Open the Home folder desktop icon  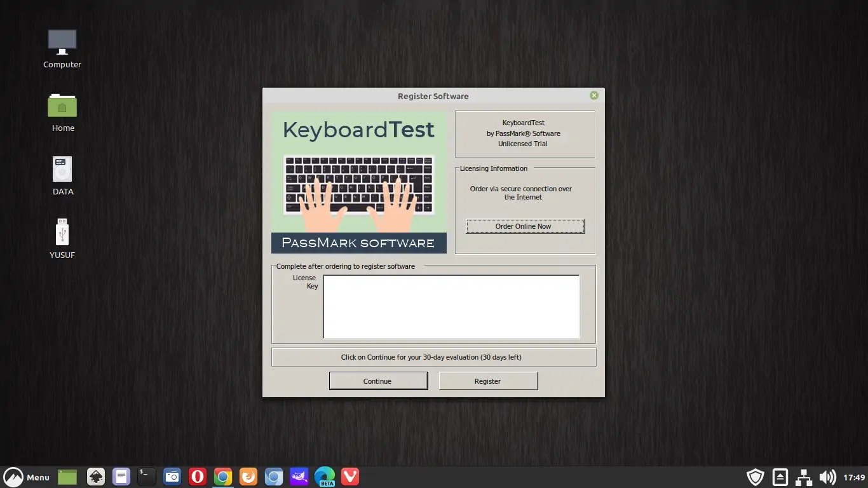(x=63, y=112)
